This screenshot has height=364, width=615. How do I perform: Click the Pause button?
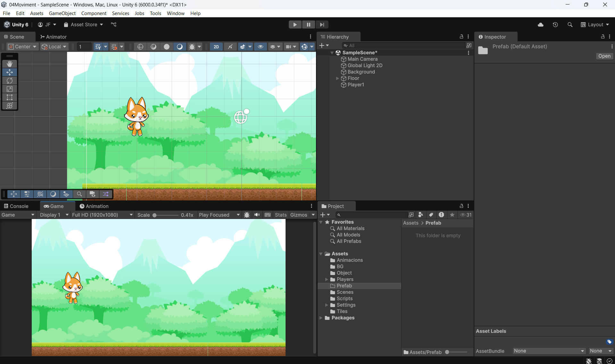click(x=308, y=25)
